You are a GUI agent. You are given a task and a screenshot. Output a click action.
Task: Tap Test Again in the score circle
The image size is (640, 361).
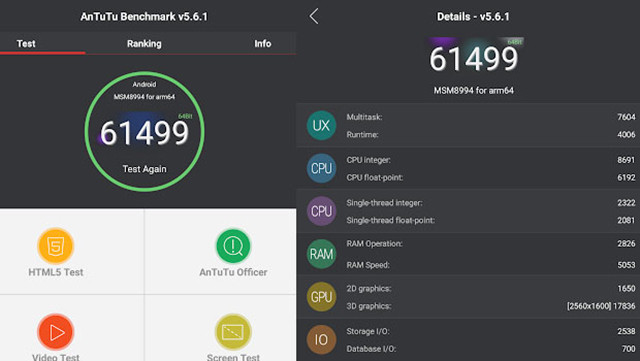click(x=144, y=169)
